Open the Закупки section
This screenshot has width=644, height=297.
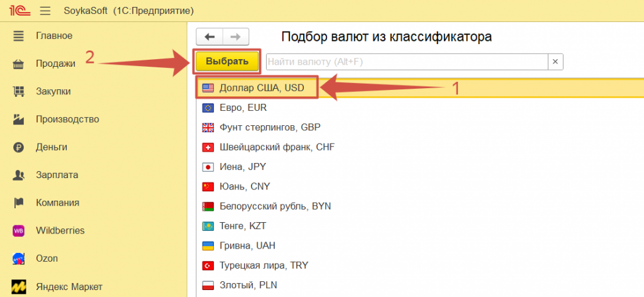tap(53, 91)
